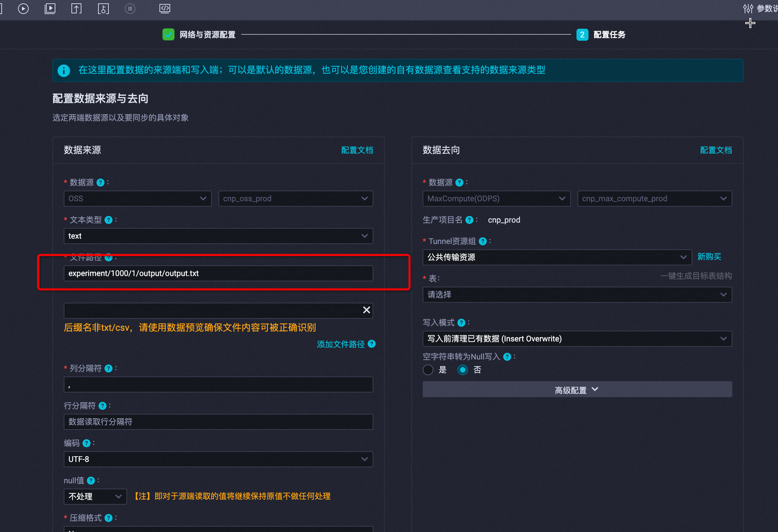
Task: Click the submit upload-arrow toolbar icon
Action: [x=76, y=8]
